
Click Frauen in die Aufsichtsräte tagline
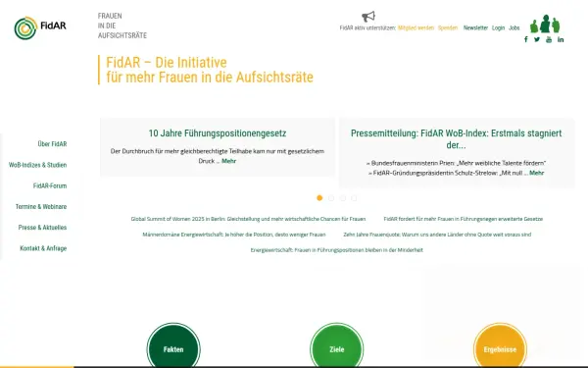(122, 26)
